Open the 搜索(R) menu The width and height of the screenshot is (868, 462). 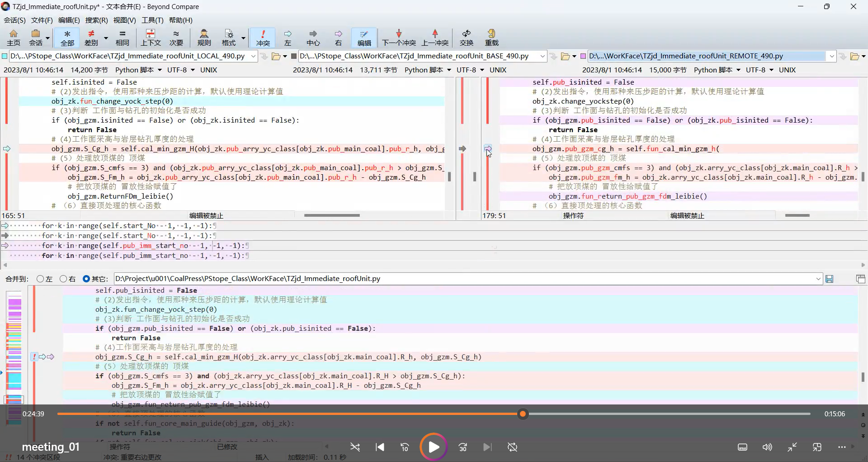96,20
